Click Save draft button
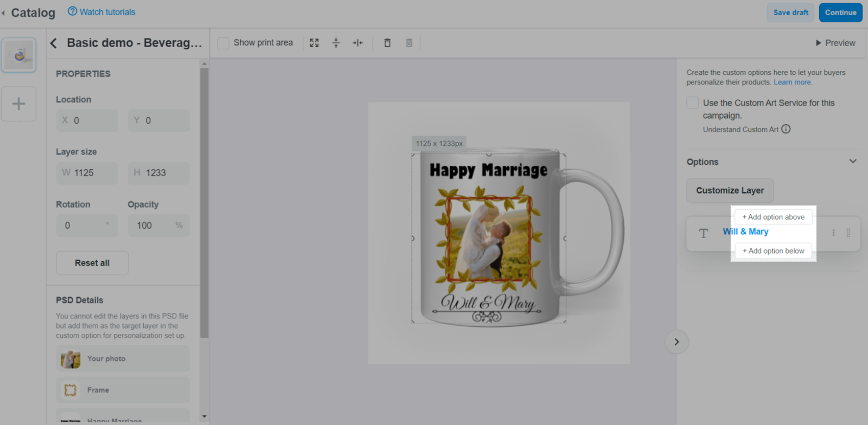 [790, 12]
